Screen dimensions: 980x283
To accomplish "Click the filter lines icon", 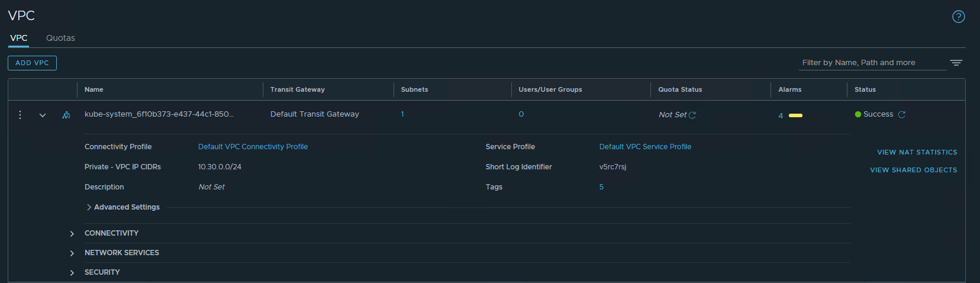I will click(956, 63).
